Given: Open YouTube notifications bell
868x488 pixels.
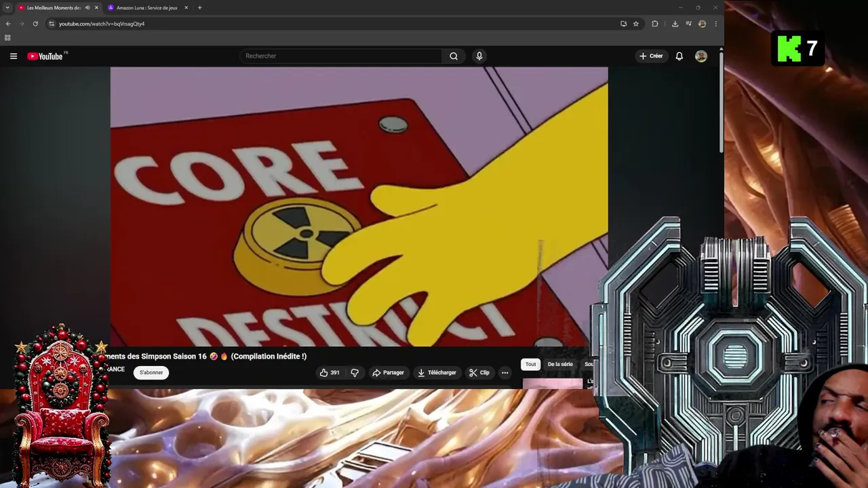Looking at the screenshot, I should click(x=679, y=56).
